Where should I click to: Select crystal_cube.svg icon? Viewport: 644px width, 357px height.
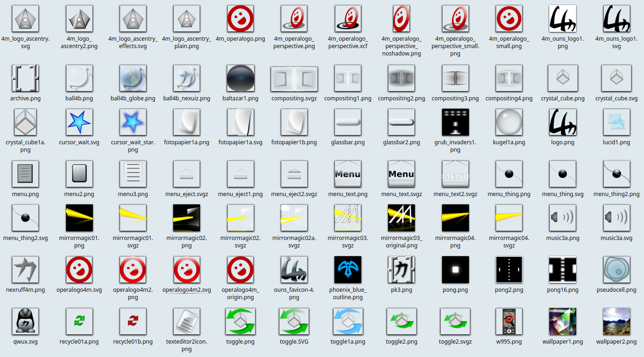coord(616,78)
